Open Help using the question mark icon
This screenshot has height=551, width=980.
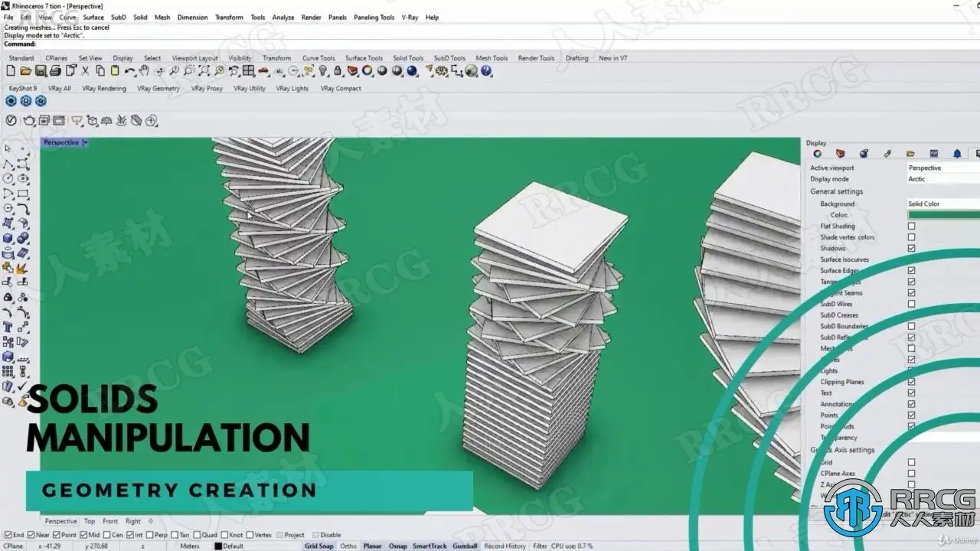[486, 71]
